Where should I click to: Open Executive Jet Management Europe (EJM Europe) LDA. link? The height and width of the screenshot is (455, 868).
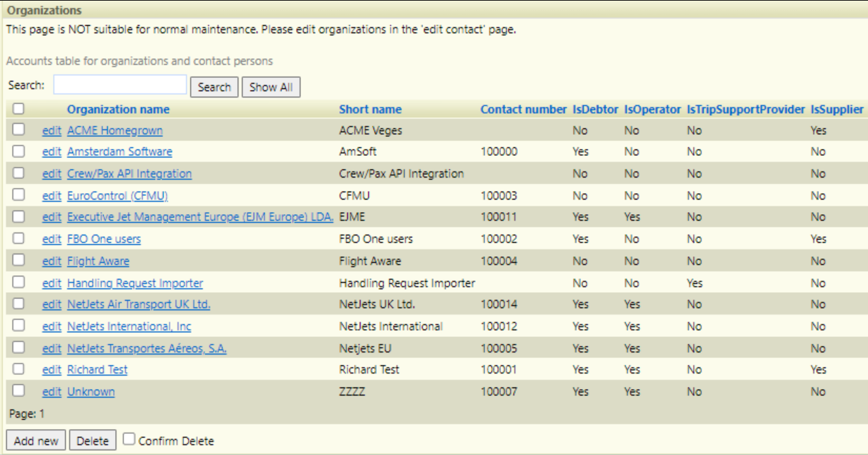[201, 217]
